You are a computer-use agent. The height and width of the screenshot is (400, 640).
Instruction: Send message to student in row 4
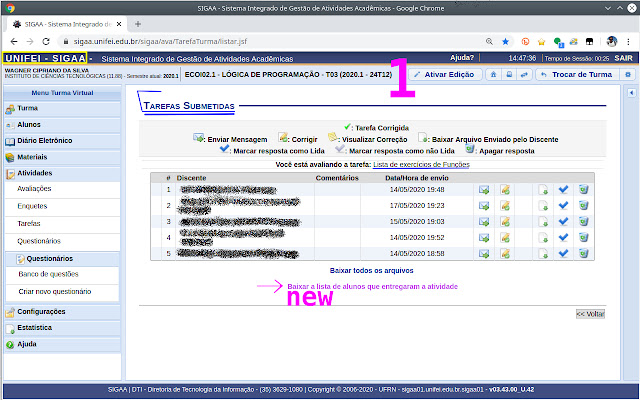tap(484, 238)
